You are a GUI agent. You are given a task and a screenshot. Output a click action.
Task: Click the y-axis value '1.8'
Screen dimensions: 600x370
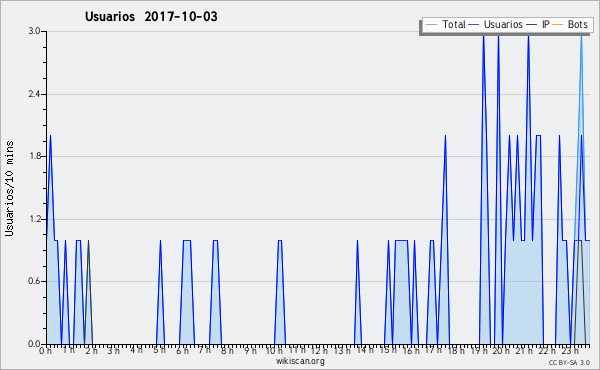[34, 156]
